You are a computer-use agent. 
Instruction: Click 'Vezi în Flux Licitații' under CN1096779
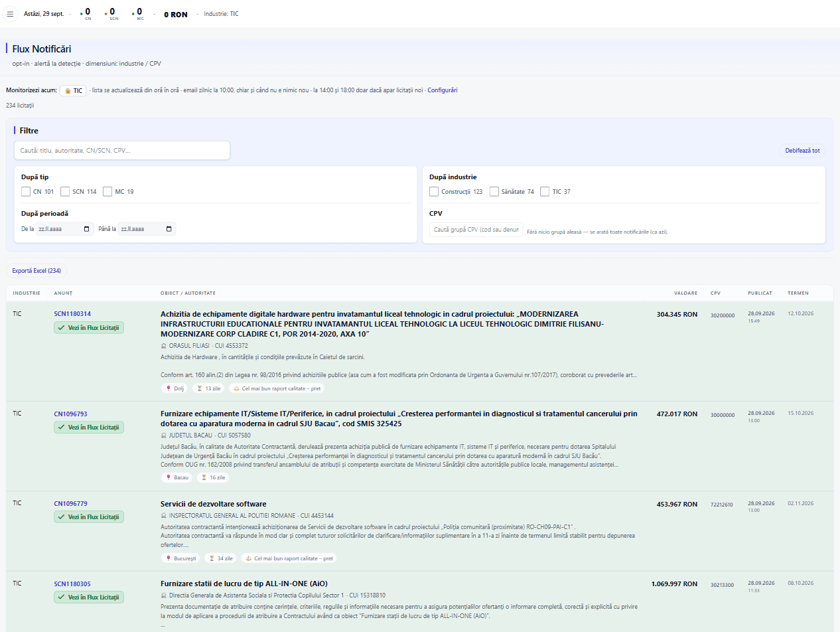[89, 517]
